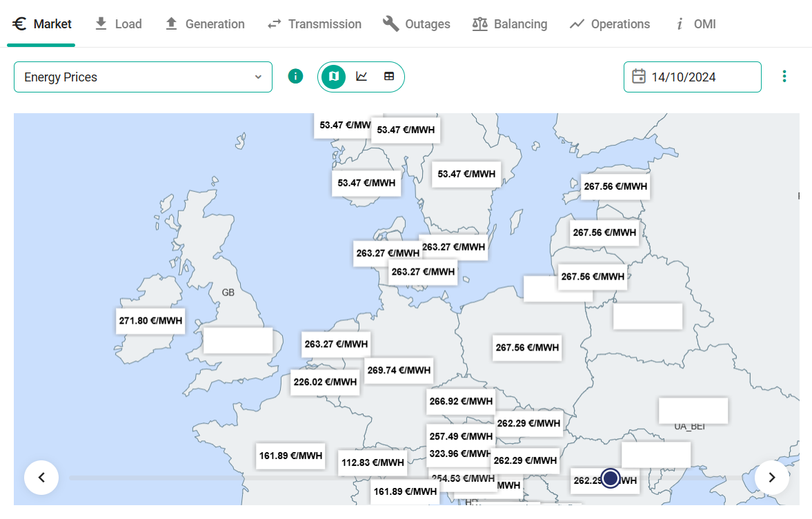This screenshot has width=812, height=519.
Task: Click the Outages wrench icon
Action: 390,24
